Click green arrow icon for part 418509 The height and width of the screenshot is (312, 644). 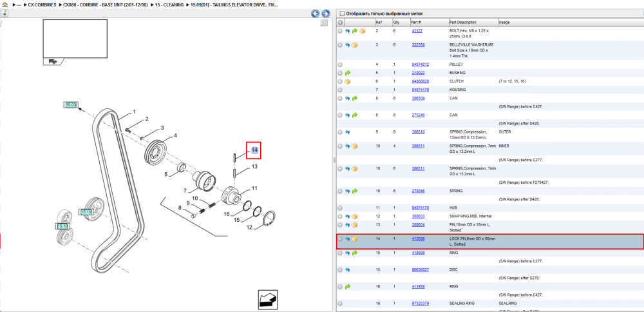[355, 253]
